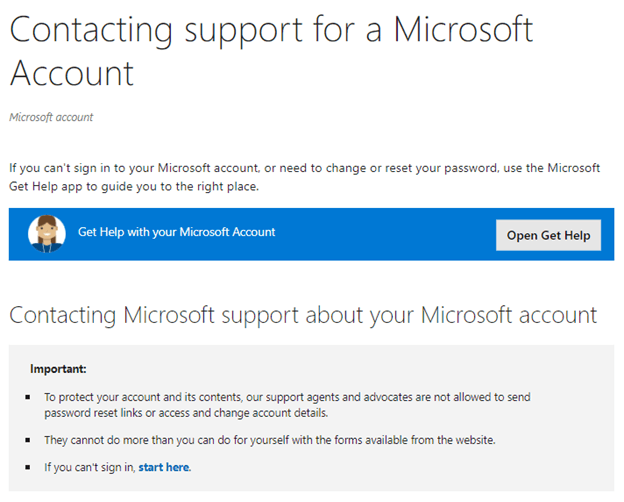Click the Open Get Help button
This screenshot has height=502, width=624.
tap(548, 235)
